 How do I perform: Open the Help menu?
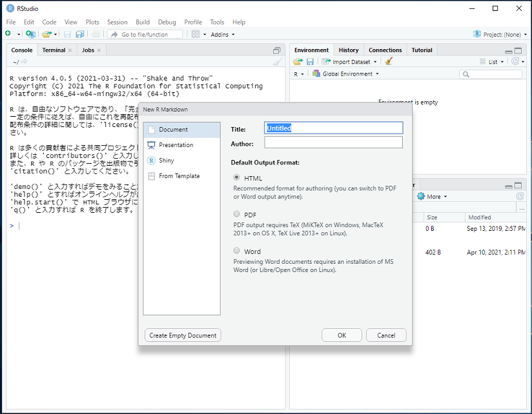(239, 22)
